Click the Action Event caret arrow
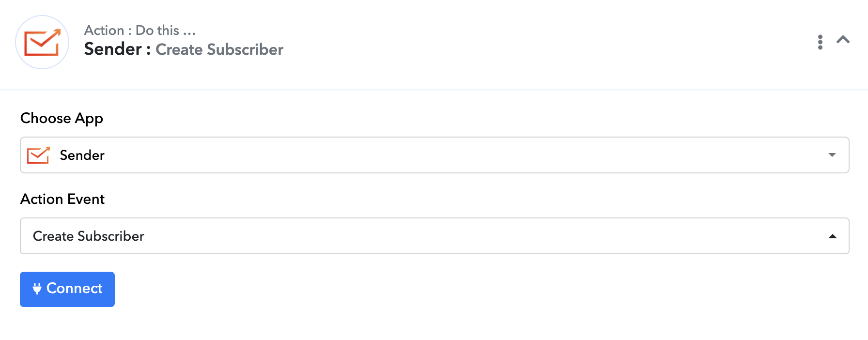This screenshot has width=868, height=340. 832,236
